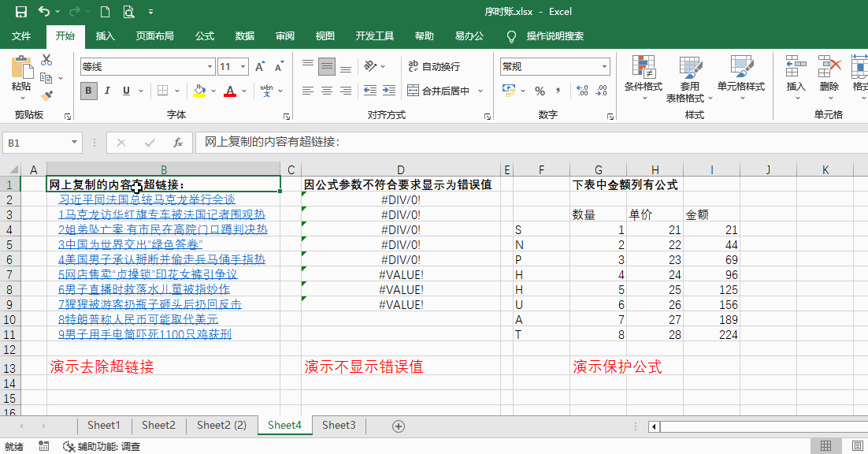The width and height of the screenshot is (868, 454).
Task: Switch to the 插入 ribbon tab
Action: (x=106, y=36)
